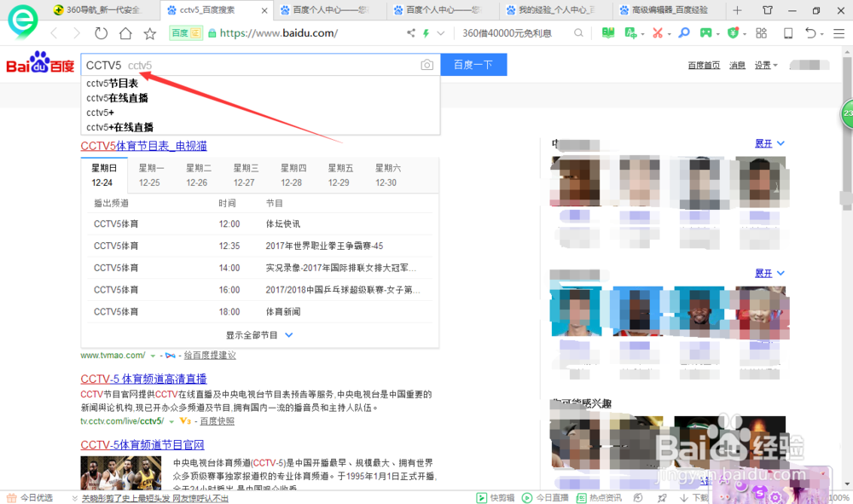The width and height of the screenshot is (853, 504).
Task: Open 热点资讯 in status bar
Action: coord(599,497)
